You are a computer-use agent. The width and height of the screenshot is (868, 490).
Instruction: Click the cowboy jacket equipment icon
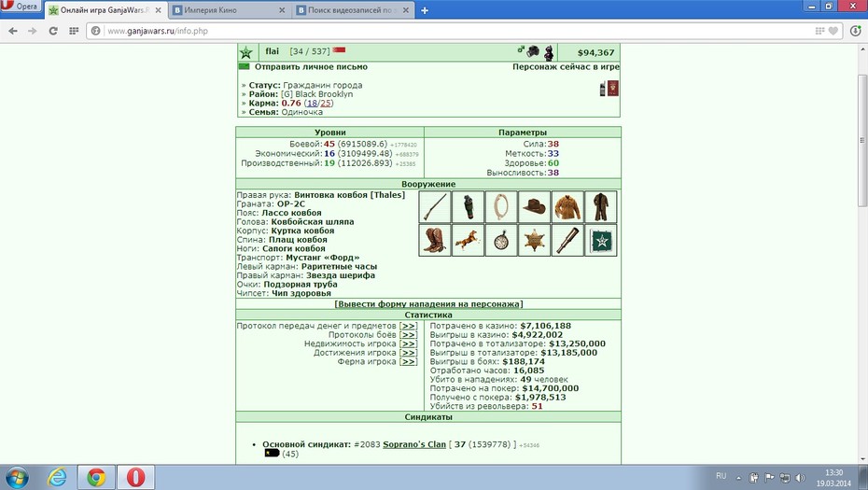pos(567,206)
